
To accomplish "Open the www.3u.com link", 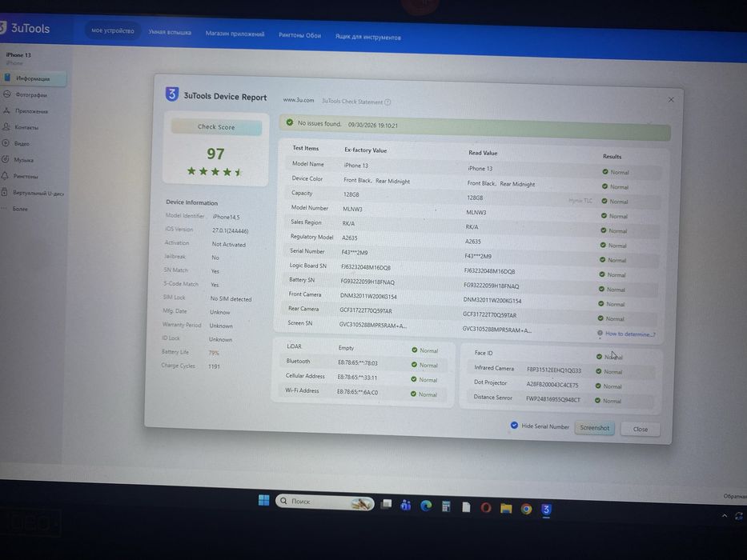I will pos(298,100).
